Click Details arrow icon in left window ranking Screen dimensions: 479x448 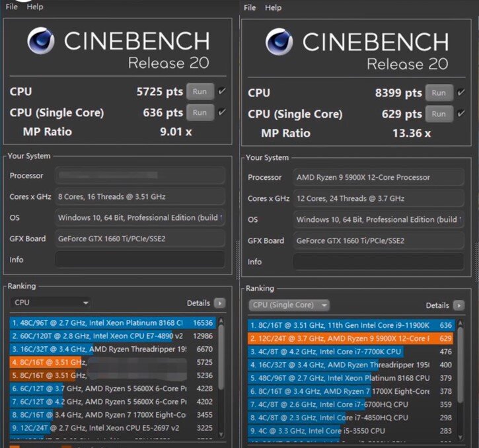pos(219,303)
